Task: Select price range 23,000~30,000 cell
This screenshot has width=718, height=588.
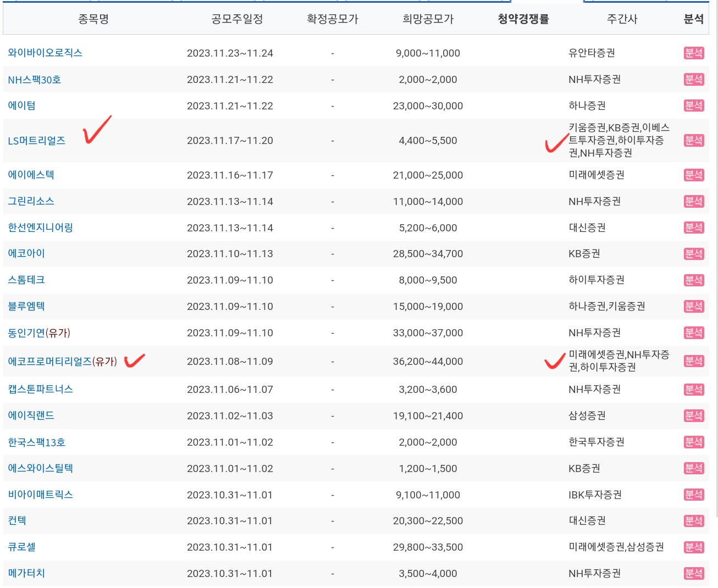Action: coord(428,106)
